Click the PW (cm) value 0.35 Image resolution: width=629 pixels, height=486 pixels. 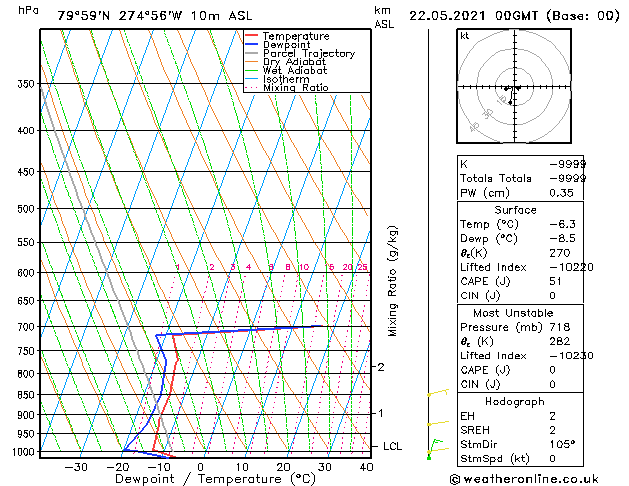point(561,193)
